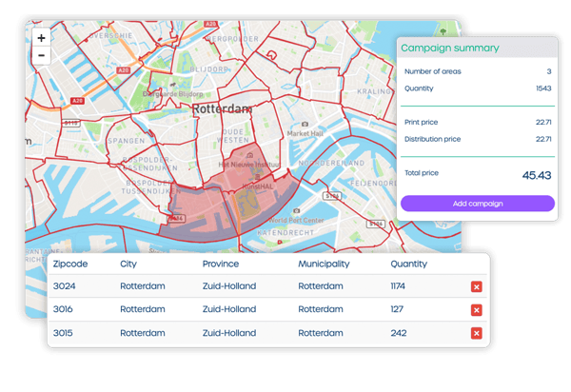Click the Total price value 45.43
This screenshot has height=392, width=571.
537,175
